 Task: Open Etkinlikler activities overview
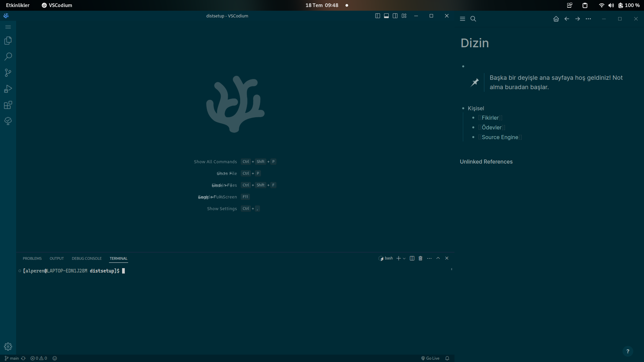(x=18, y=5)
